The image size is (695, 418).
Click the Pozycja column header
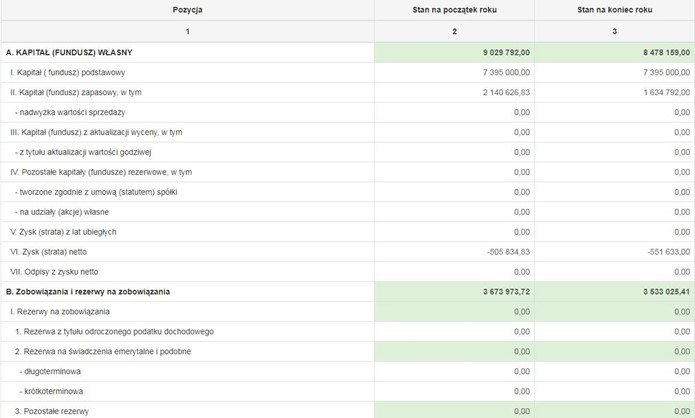point(187,10)
